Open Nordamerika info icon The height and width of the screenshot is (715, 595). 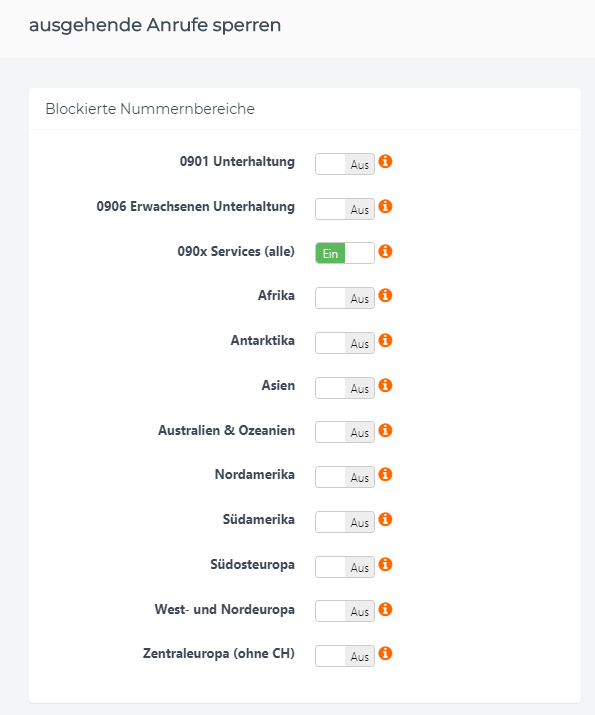(x=385, y=474)
